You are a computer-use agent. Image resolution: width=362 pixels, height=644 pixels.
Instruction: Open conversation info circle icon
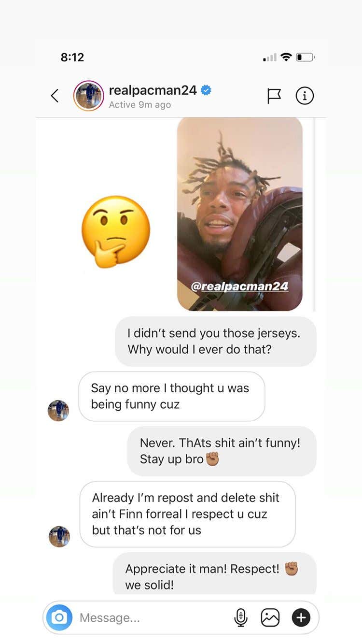click(305, 96)
